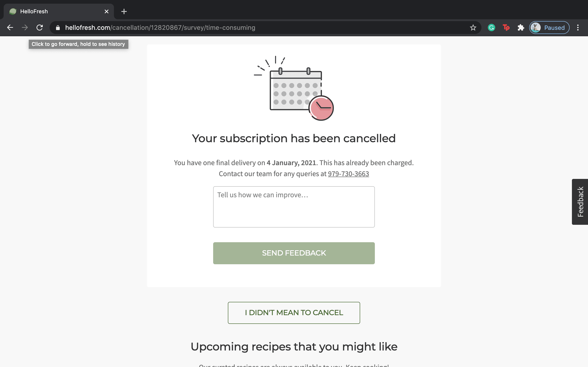
Task: Resume sync on the Paused profile badge
Action: (549, 28)
